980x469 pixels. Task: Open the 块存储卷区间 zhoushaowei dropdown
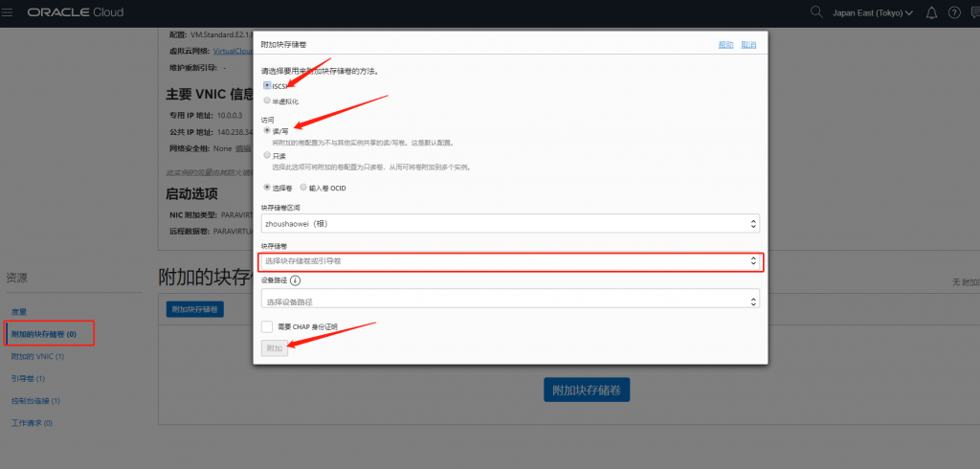(x=511, y=223)
